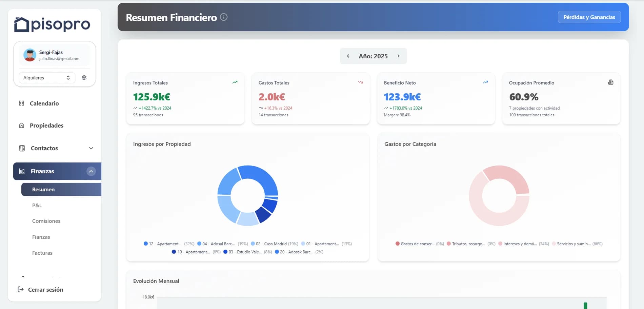Click the Sergi-Fajas user avatar
The height and width of the screenshot is (309, 644).
coord(30,55)
